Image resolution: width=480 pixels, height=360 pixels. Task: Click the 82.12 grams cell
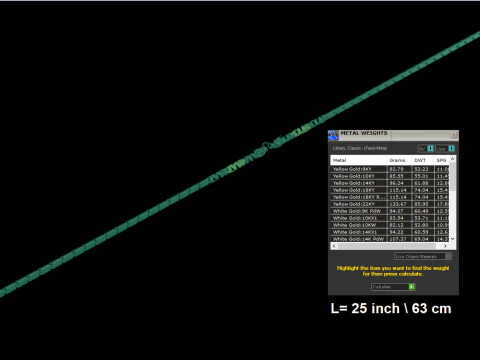[x=399, y=225]
